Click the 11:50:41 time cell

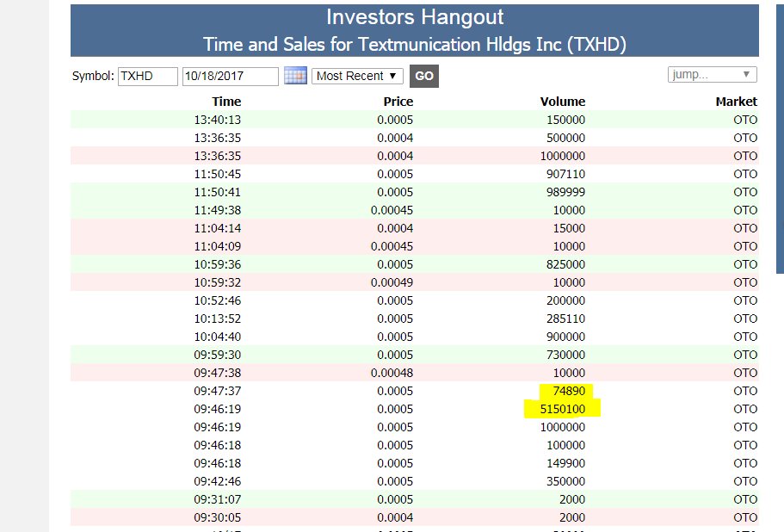218,192
